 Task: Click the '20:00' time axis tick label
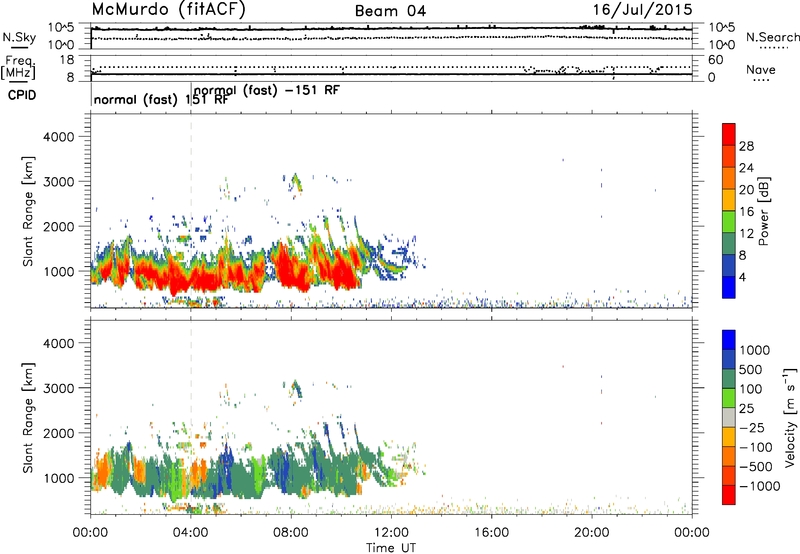[591, 533]
